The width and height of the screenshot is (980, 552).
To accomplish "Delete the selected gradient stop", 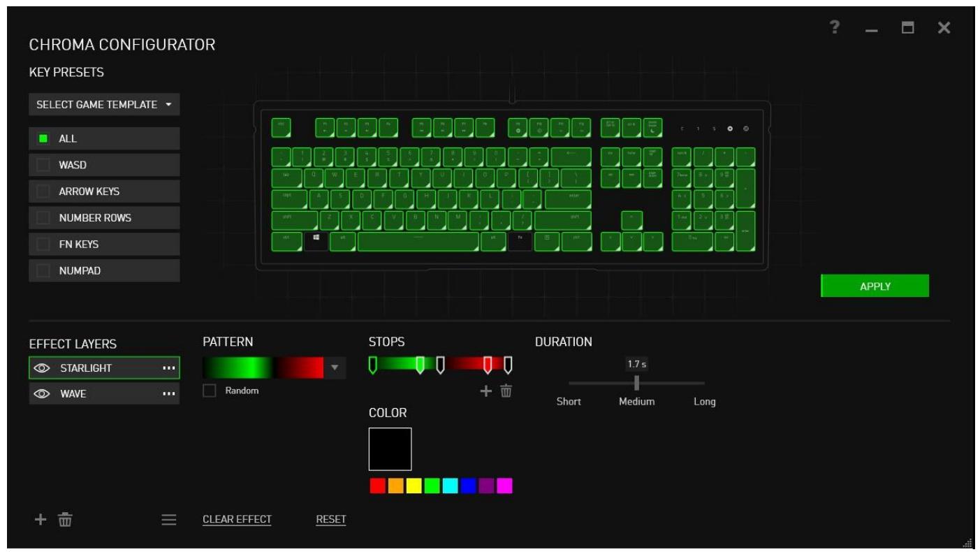I will (x=506, y=391).
